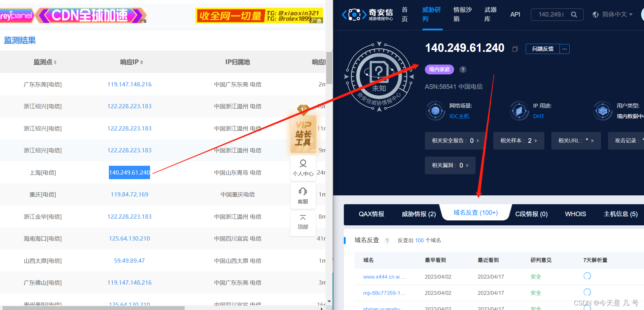Viewport: 644px width, 310px height.
Task: Switch to C段情报 (0) tab
Action: click(531, 214)
